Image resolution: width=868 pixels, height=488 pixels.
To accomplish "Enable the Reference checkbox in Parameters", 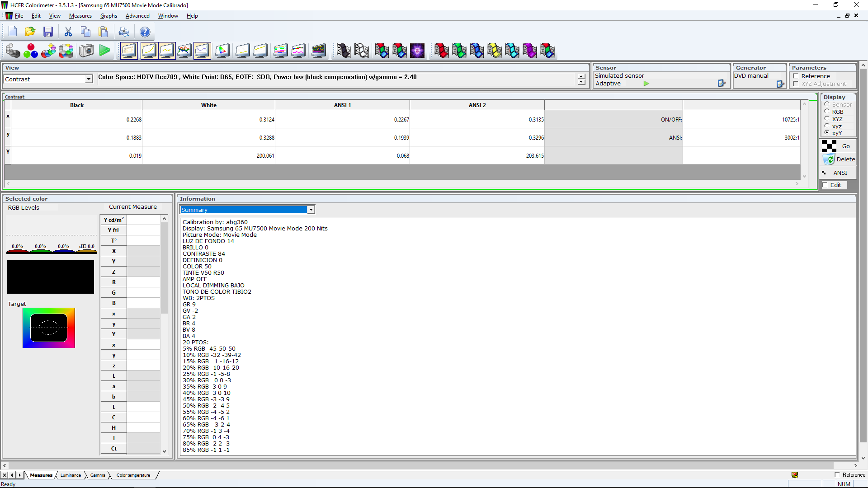I will click(x=796, y=76).
